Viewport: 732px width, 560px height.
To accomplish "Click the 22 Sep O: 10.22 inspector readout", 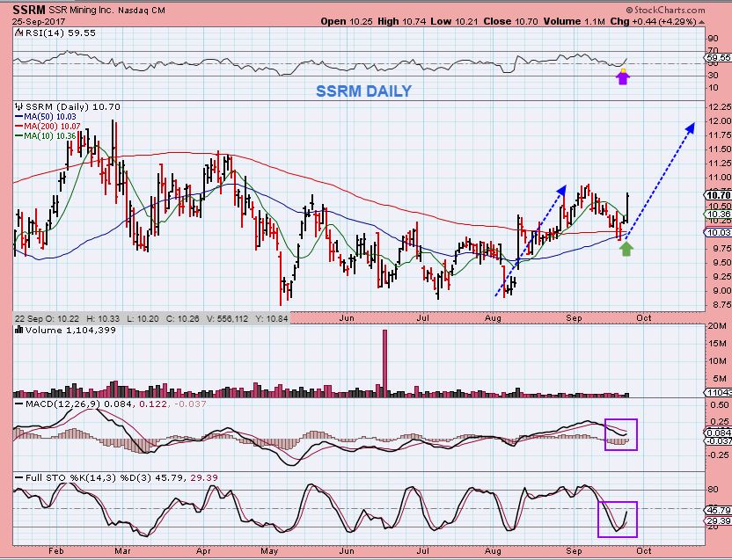I will pyautogui.click(x=47, y=319).
